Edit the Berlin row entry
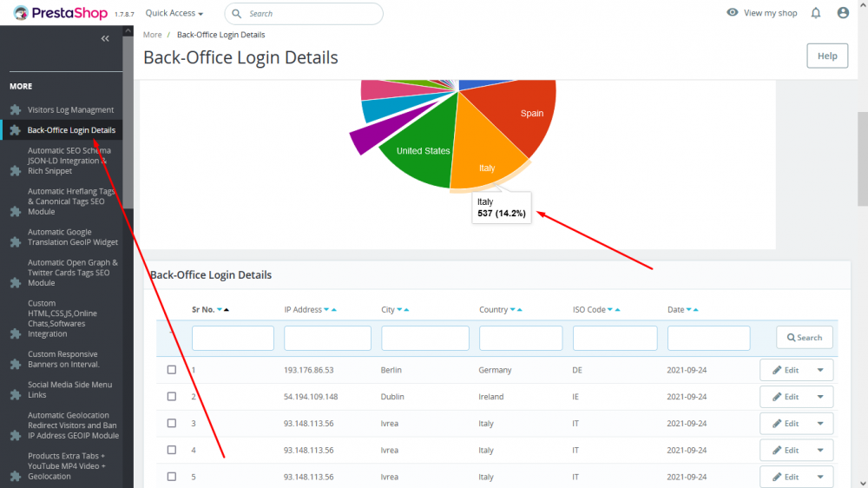Screen dimensions: 868x488 point(785,370)
